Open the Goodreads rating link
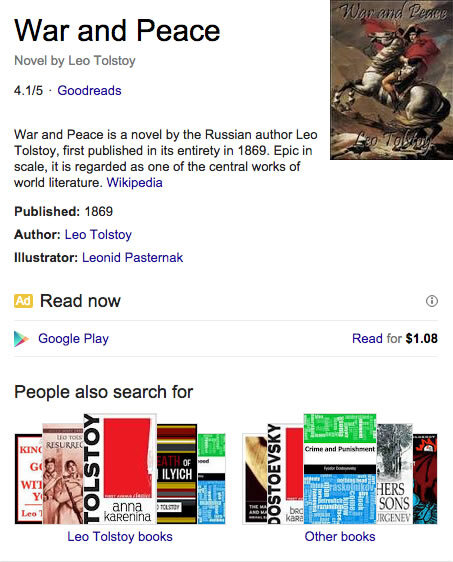Screen dimensions: 453x562 pyautogui.click(x=89, y=90)
